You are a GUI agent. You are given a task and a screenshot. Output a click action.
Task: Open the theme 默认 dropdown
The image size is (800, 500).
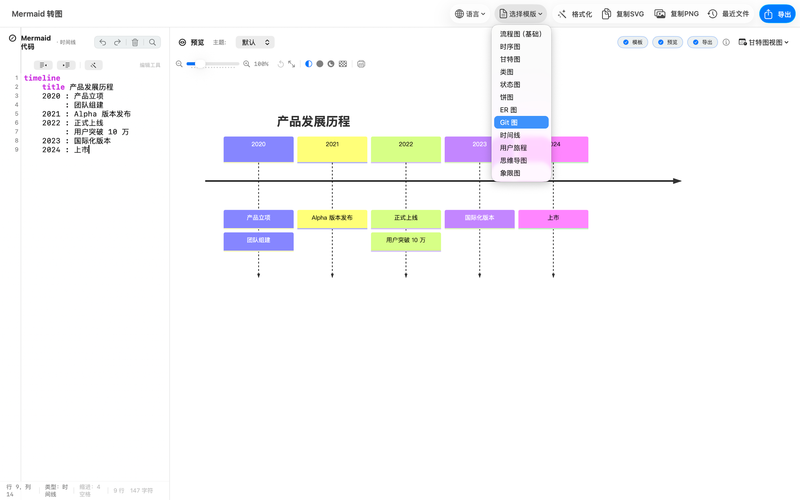pyautogui.click(x=255, y=42)
